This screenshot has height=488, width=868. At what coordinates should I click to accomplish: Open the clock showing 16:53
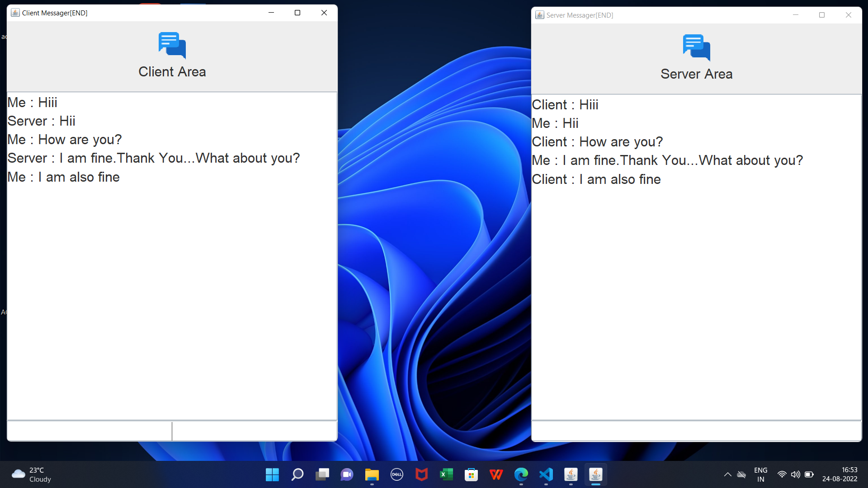tap(840, 474)
